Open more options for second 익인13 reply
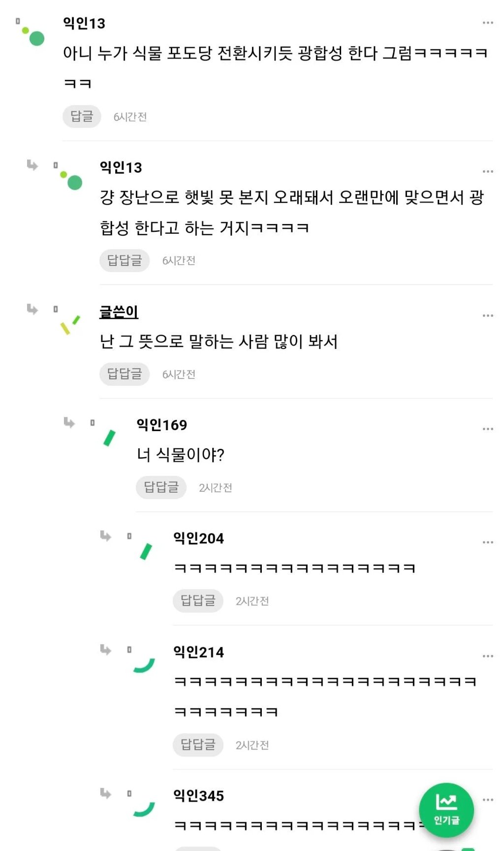The height and width of the screenshot is (851, 504). (487, 172)
